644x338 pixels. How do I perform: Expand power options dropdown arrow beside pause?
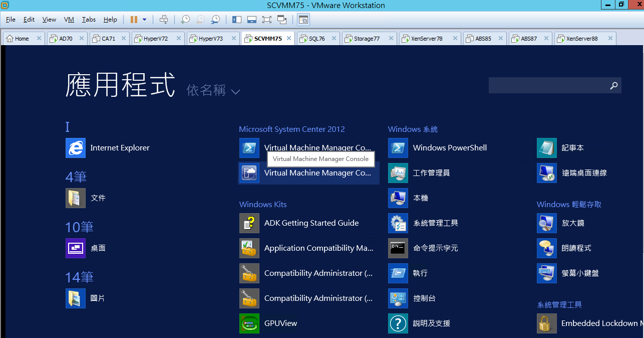pyautogui.click(x=145, y=20)
